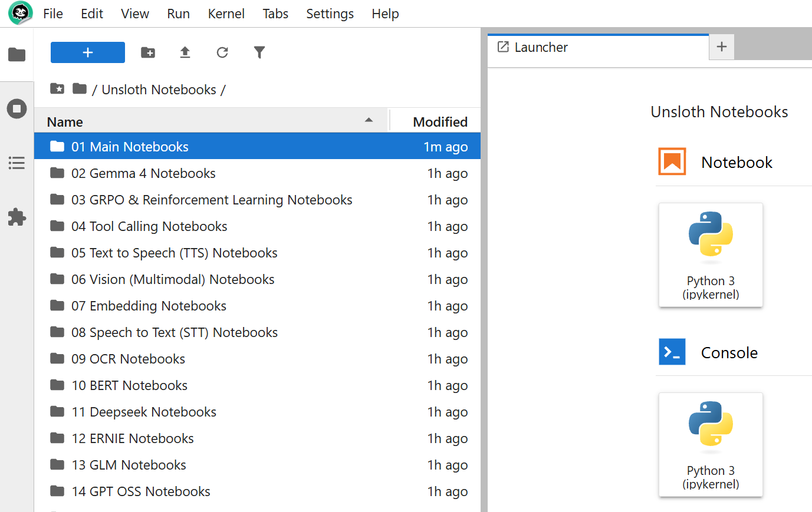Viewport: 812px width, 512px height.
Task: Select 03 GRPO & Reinforcement Learning Notebooks
Action: point(257,199)
